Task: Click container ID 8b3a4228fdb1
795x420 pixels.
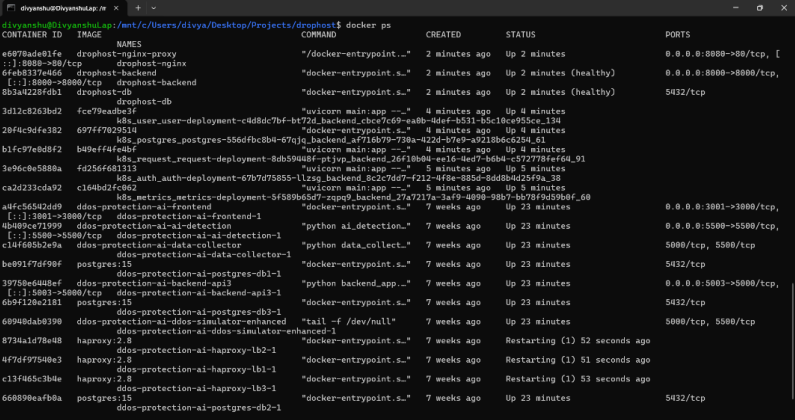Action: 32,92
